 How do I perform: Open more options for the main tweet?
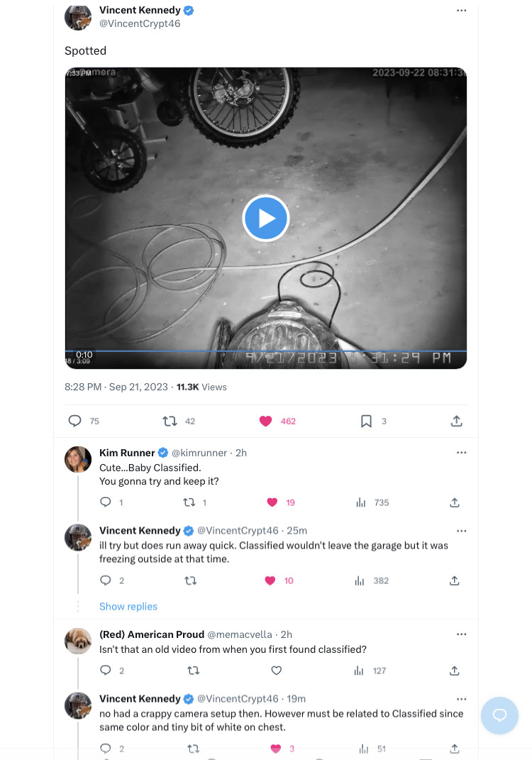coord(462,11)
